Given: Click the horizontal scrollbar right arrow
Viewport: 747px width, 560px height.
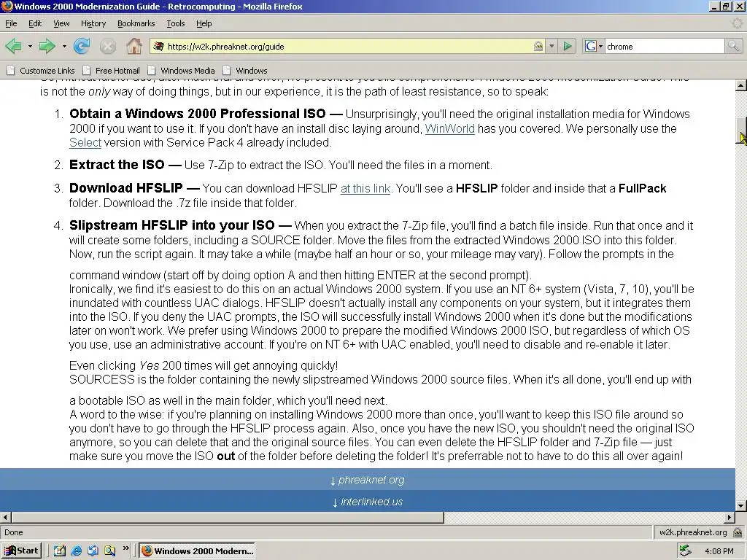Looking at the screenshot, I should click(729, 517).
